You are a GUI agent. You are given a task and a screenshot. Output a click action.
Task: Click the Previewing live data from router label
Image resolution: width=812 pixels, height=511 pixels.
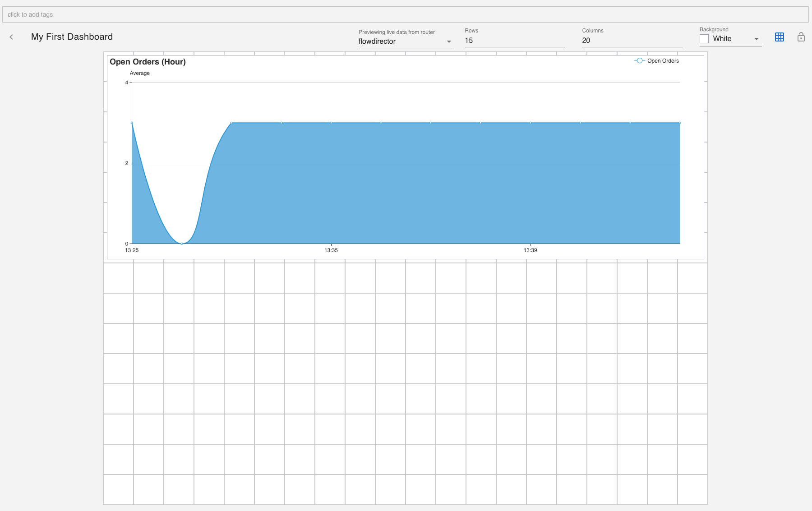point(397,32)
